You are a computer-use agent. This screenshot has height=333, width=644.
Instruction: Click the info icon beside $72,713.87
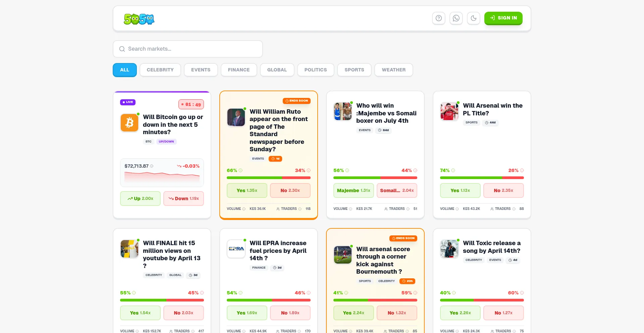point(152,166)
